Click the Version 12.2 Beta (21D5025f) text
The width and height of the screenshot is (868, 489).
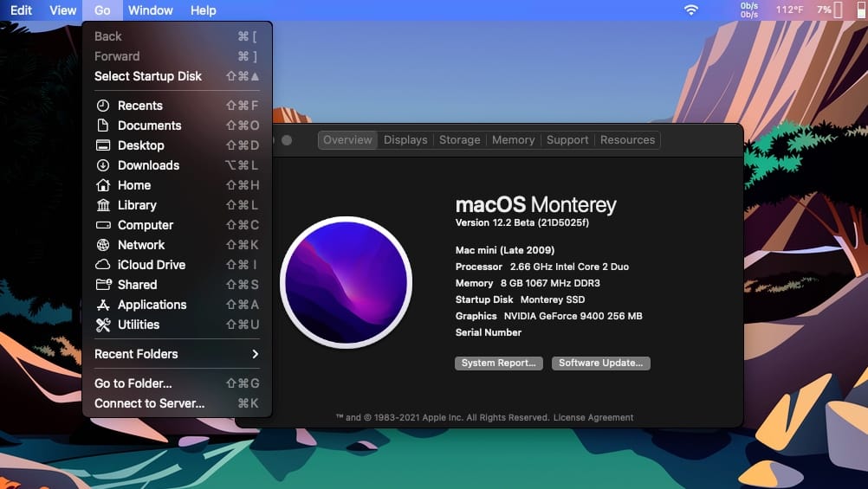[x=522, y=222]
